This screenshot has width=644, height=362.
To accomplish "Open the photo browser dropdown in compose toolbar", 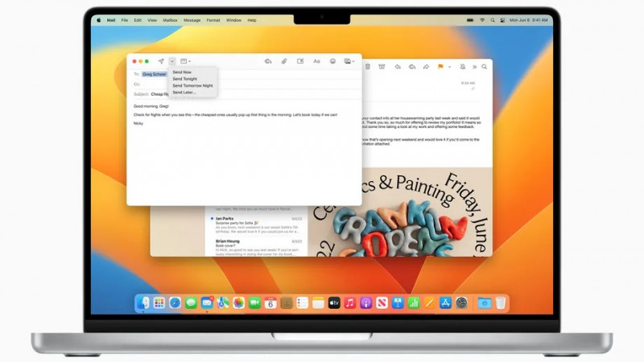I will tap(349, 61).
